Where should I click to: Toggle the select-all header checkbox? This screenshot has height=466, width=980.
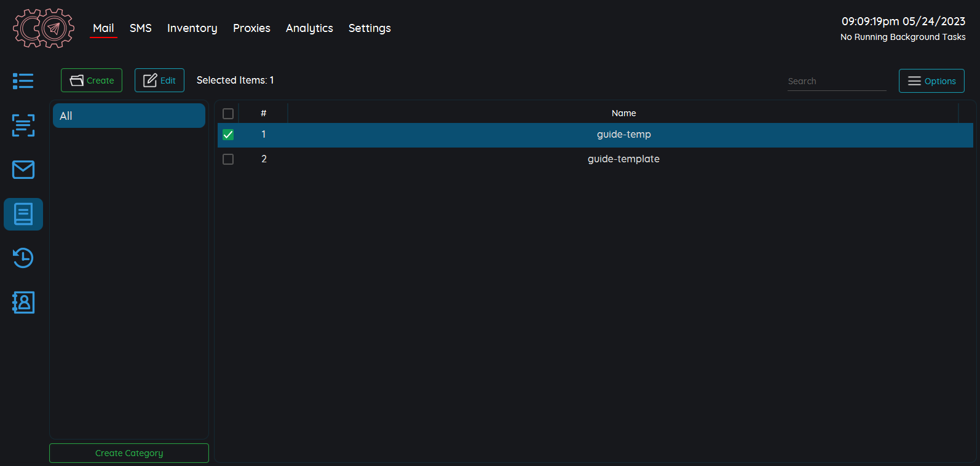click(228, 114)
